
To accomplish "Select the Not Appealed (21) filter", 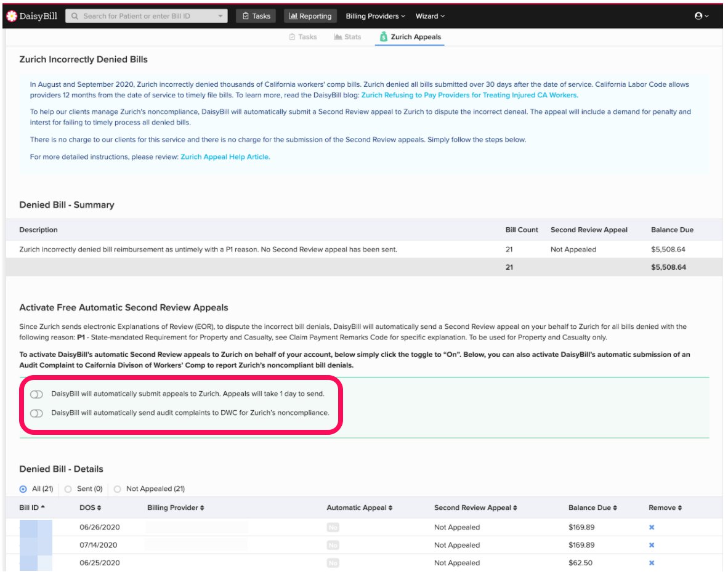I will click(117, 489).
